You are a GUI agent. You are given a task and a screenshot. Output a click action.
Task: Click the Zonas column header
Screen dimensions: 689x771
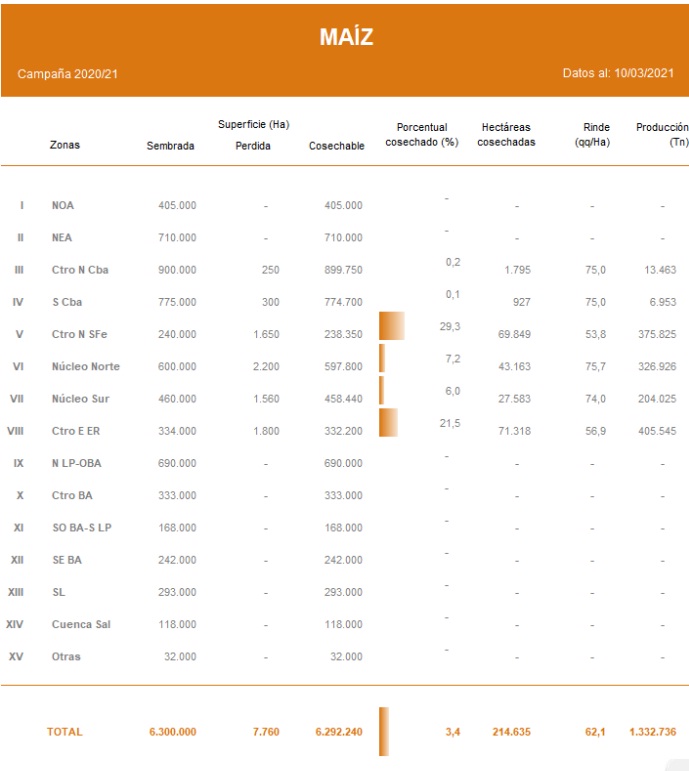click(x=64, y=145)
